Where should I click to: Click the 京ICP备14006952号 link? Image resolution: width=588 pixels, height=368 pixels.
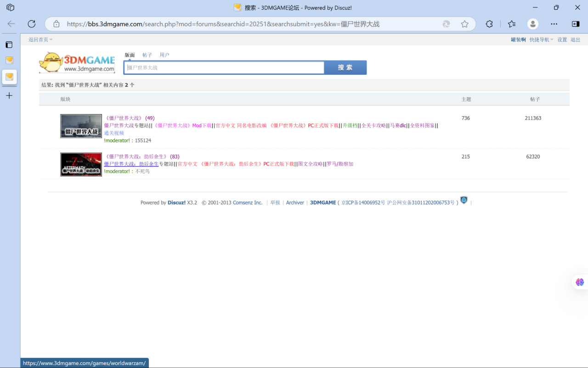[363, 203]
